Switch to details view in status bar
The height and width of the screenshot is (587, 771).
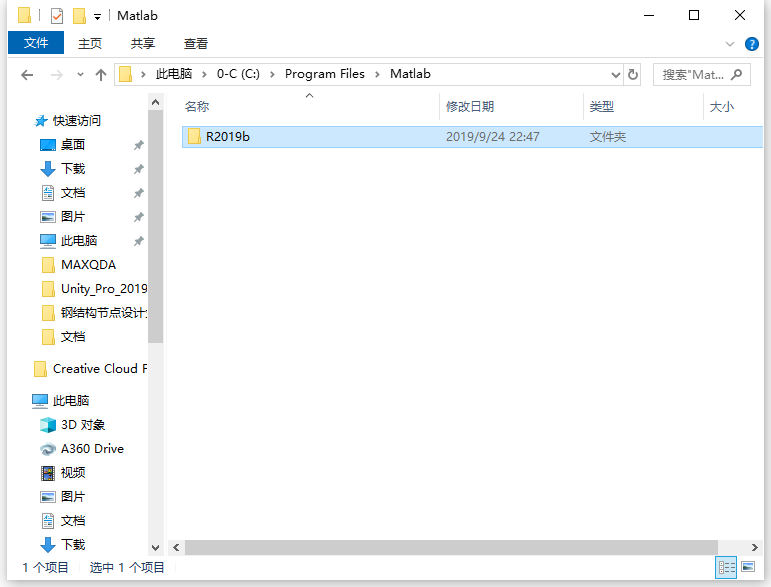(x=726, y=568)
